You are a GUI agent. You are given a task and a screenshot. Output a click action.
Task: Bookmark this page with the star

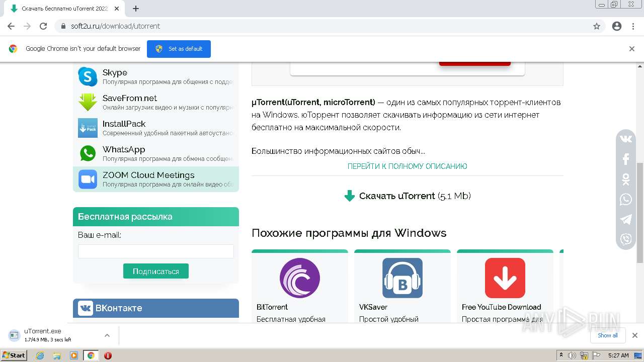coord(597,26)
